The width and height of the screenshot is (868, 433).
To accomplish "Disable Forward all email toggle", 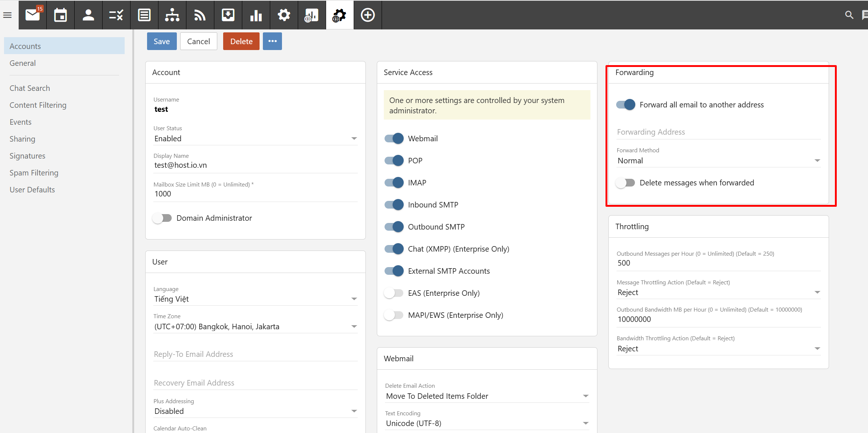I will pos(625,105).
